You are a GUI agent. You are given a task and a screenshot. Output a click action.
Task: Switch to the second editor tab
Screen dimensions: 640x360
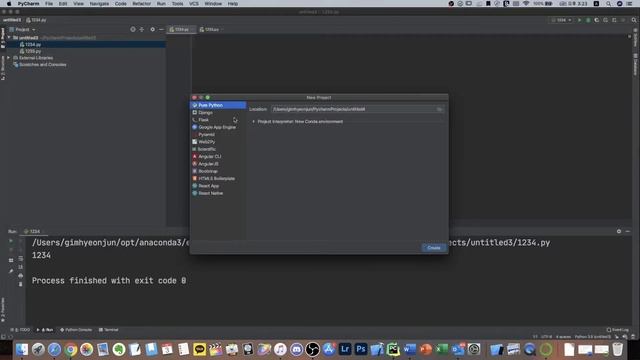(x=211, y=29)
